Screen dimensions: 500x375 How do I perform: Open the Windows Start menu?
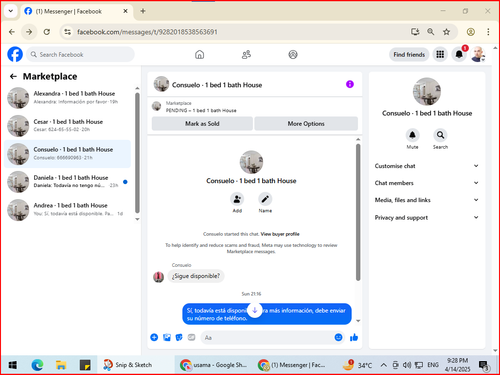(13, 365)
